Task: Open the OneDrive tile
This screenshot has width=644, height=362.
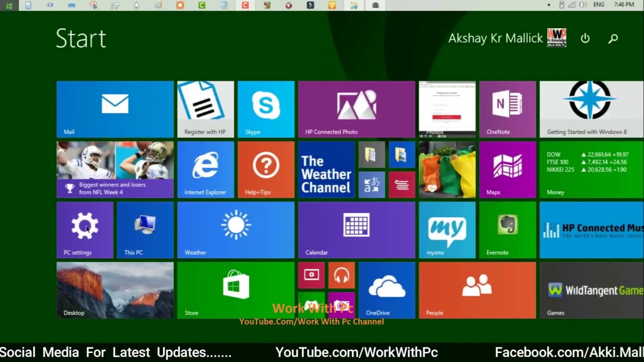Action: click(386, 290)
